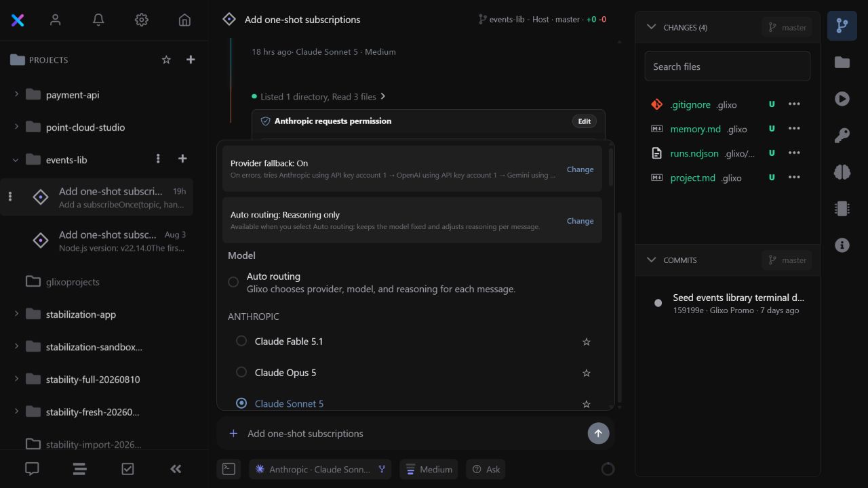Screen dimensions: 868x488
Task: Open the terminal icon below message box
Action: [229, 469]
